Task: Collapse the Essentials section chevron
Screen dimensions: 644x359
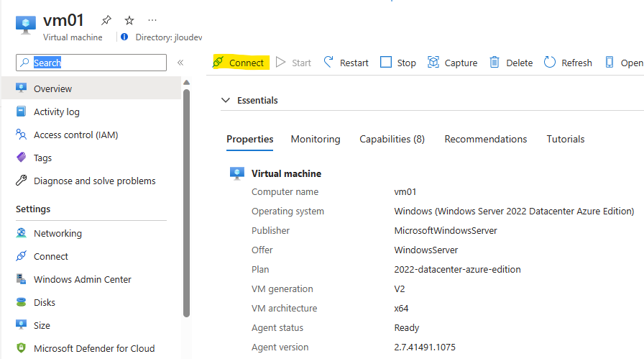Action: pyautogui.click(x=226, y=100)
